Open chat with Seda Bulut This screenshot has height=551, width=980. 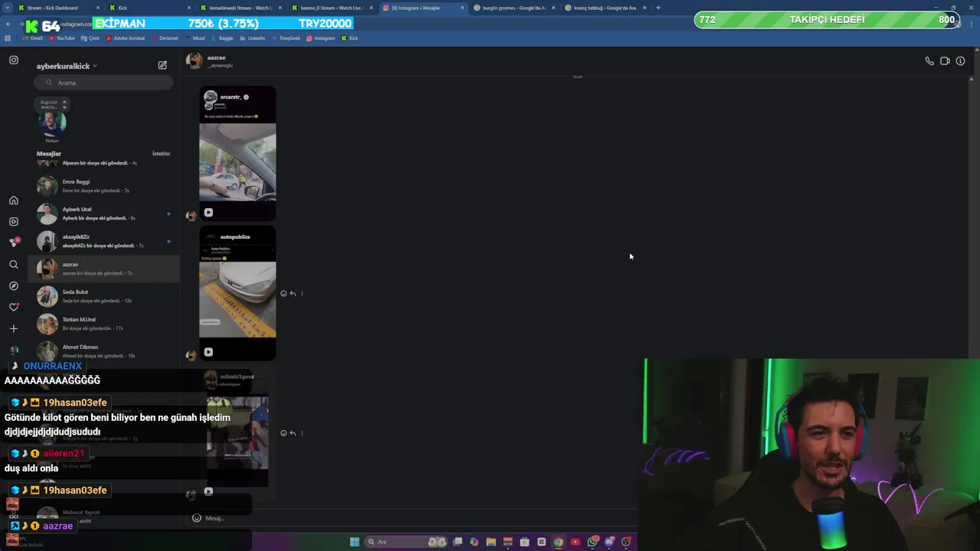point(104,296)
